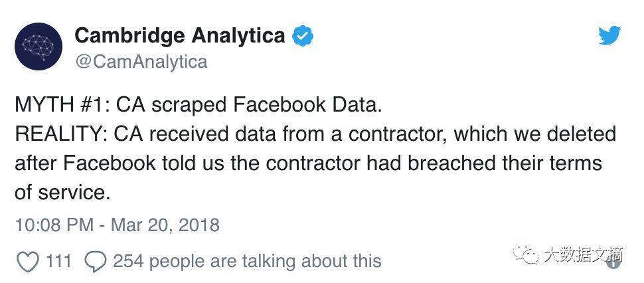Click the reply speech bubble icon

(96, 262)
